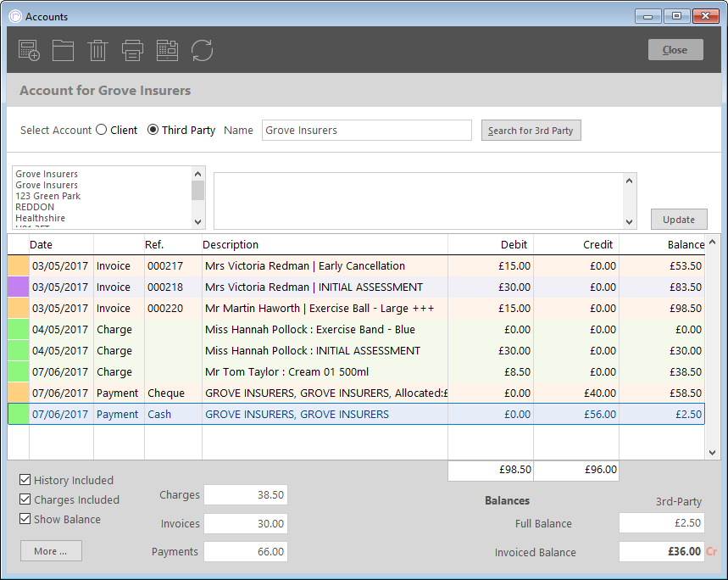Image resolution: width=728 pixels, height=580 pixels.
Task: Click the statement report icon
Action: coord(167,50)
